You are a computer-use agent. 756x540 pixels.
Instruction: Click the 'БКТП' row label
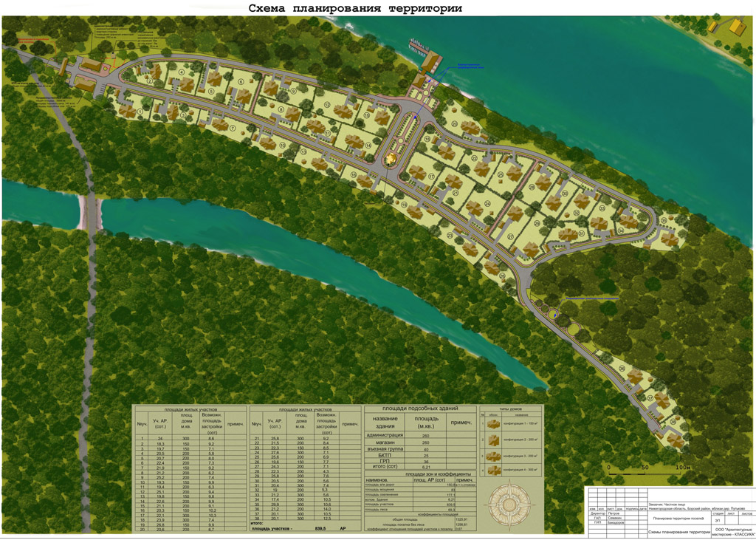pyautogui.click(x=385, y=456)
